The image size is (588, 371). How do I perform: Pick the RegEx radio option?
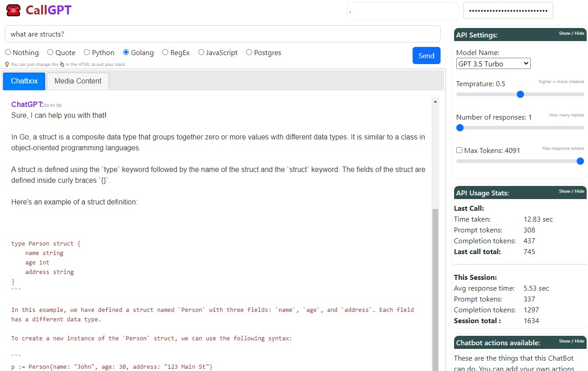click(x=165, y=52)
